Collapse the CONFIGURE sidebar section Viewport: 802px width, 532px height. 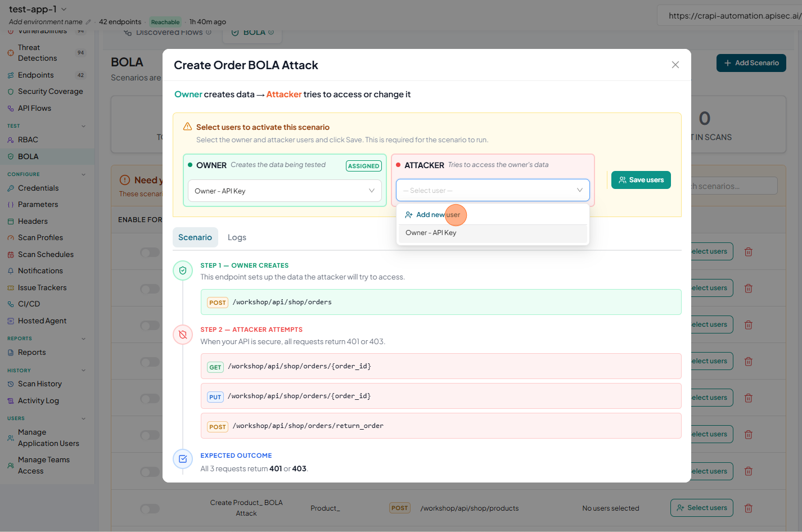tap(84, 174)
